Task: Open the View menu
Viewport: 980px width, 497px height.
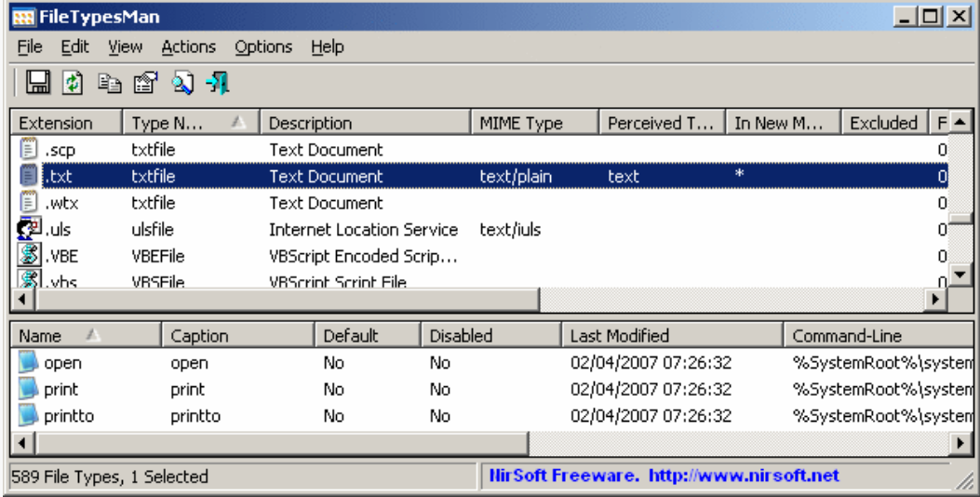Action: coord(125,47)
